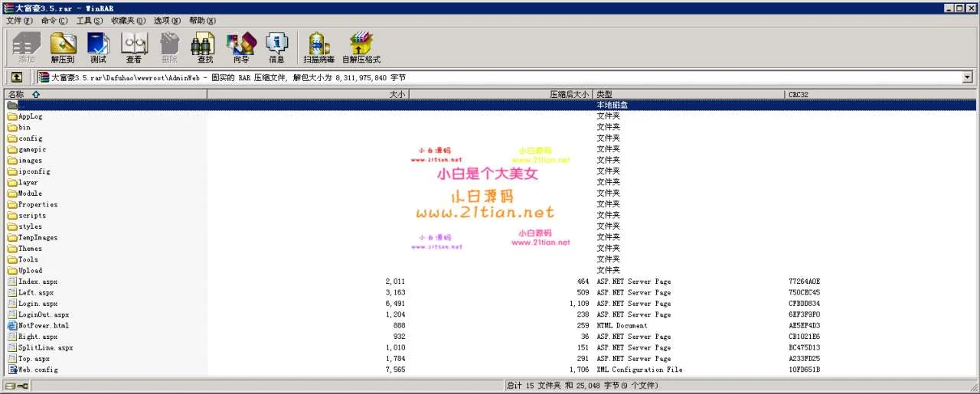Show archive Info toolbar icon

pos(276,47)
